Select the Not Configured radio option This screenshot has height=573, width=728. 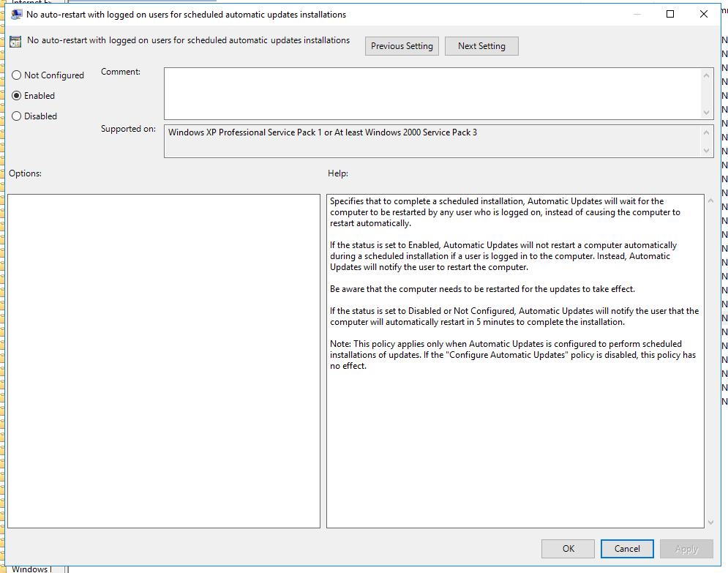point(17,75)
